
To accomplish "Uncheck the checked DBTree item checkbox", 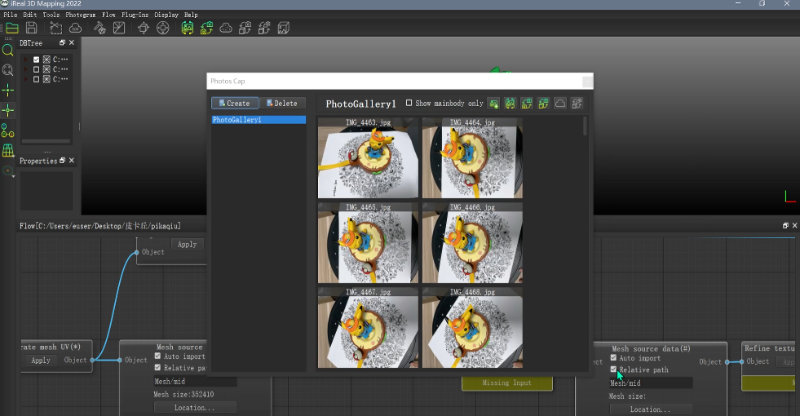I will tap(36, 59).
